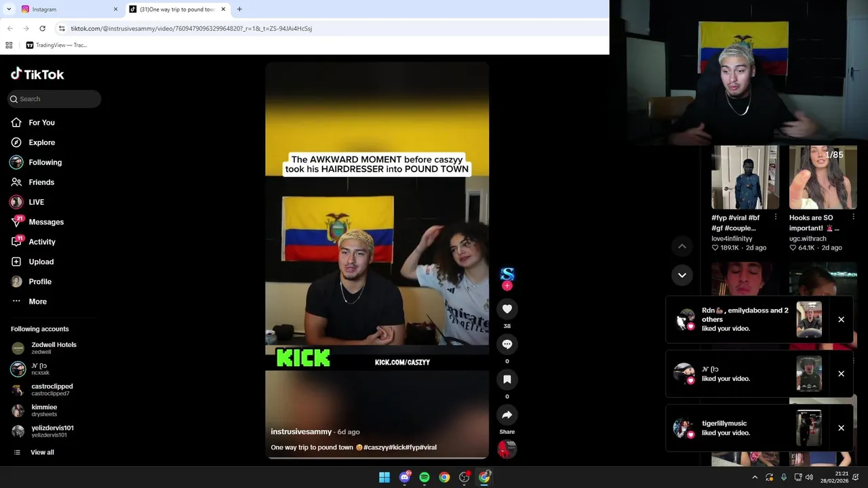Open the video comments
868x488 pixels.
pos(507,344)
